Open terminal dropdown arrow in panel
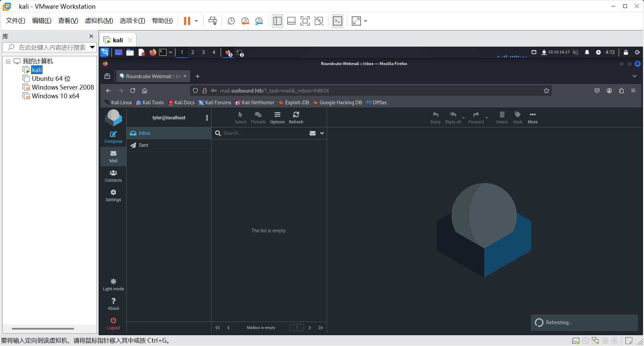This screenshot has width=644, height=346. coord(171,52)
